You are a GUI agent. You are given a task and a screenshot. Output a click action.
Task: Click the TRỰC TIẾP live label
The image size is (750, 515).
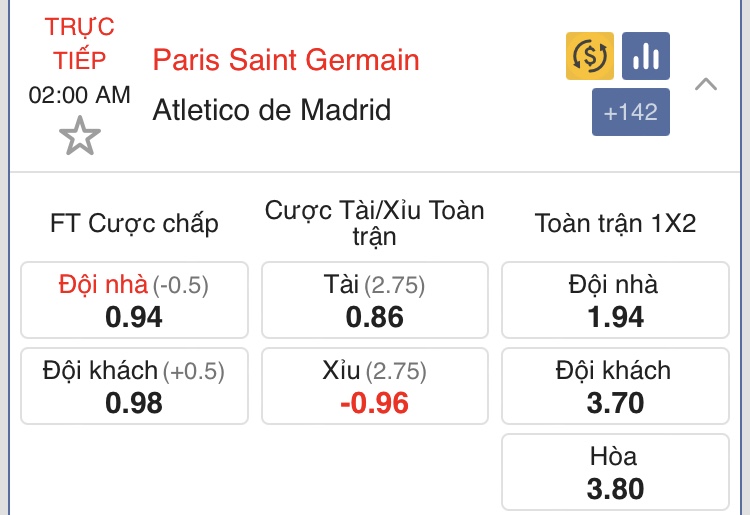click(79, 42)
